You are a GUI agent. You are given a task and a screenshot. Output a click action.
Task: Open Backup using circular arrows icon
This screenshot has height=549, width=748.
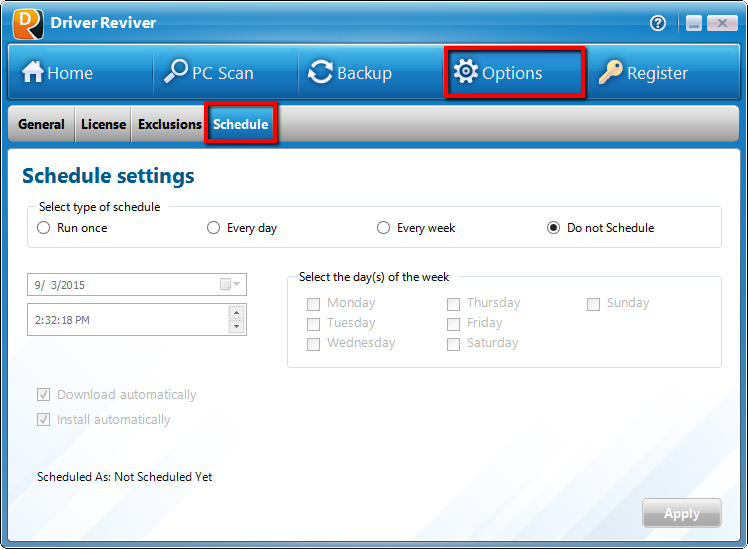click(x=320, y=72)
